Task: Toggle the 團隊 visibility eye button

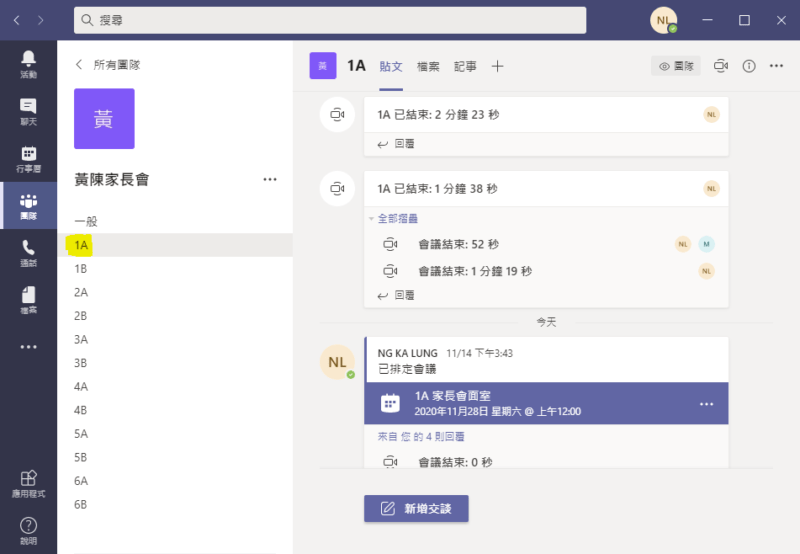Action: pyautogui.click(x=676, y=66)
